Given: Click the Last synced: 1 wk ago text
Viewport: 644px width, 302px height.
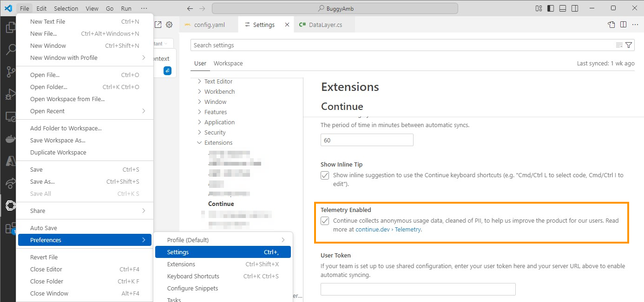Looking at the screenshot, I should point(605,63).
